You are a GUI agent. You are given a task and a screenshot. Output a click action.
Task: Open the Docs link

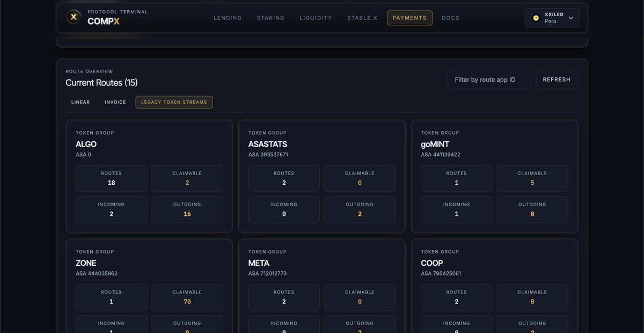point(450,18)
